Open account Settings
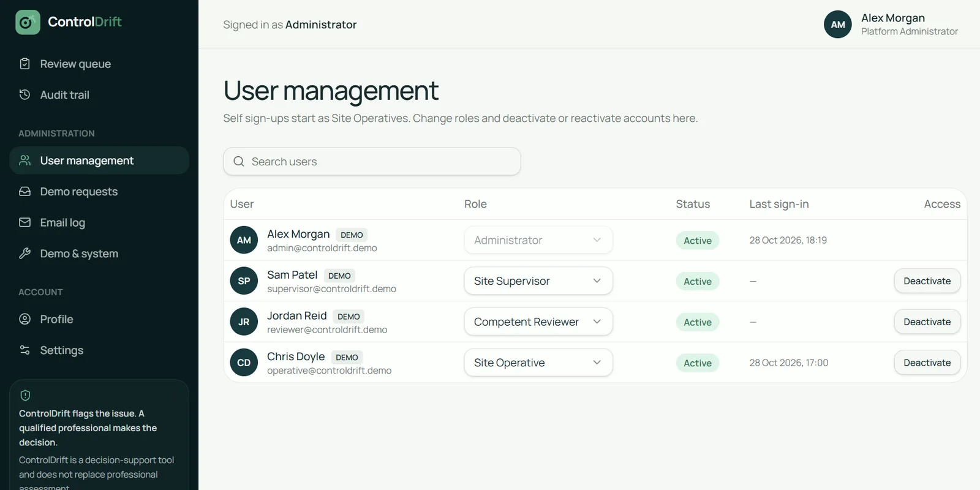Viewport: 980px width, 490px height. [x=99, y=350]
